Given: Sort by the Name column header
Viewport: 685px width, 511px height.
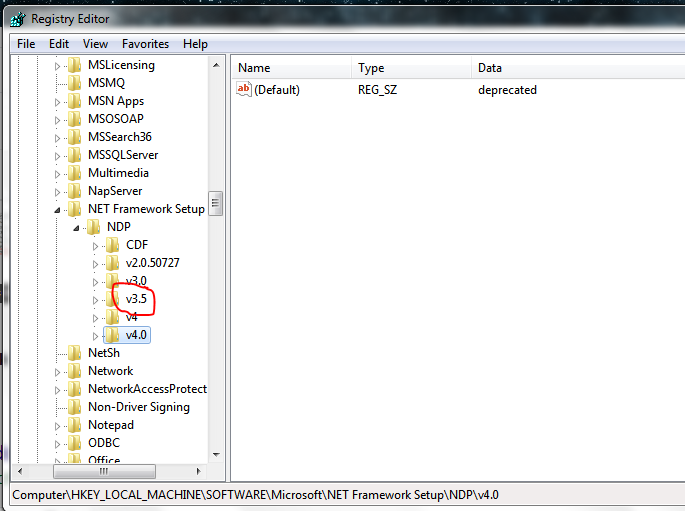Looking at the screenshot, I should tap(292, 68).
